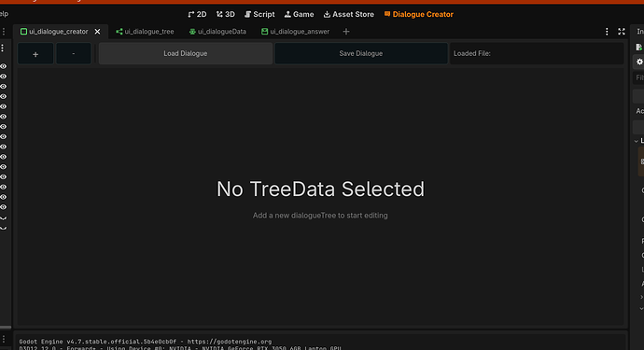644x350 pixels.
Task: Remove dialogue tree with minus button
Action: [74, 54]
